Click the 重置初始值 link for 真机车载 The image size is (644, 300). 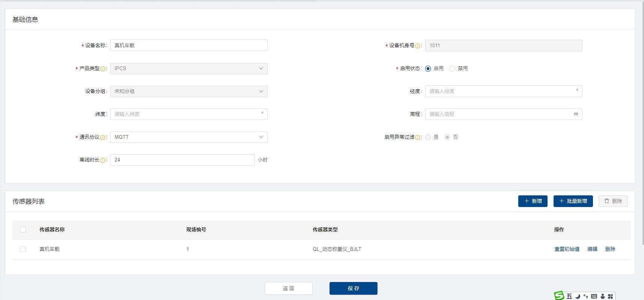[x=567, y=249]
